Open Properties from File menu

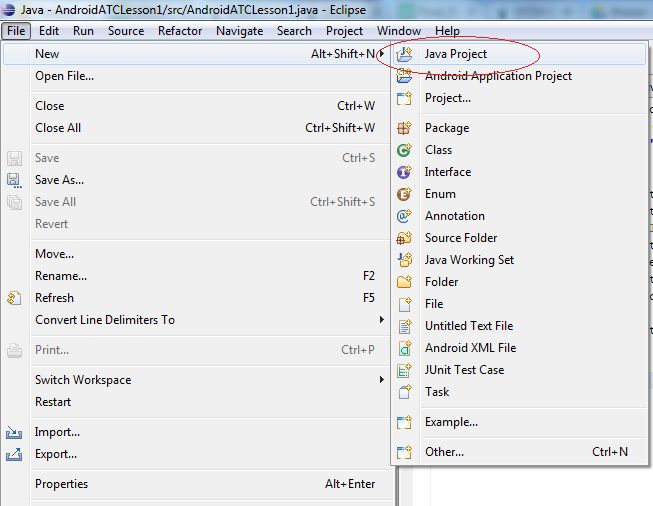pyautogui.click(x=197, y=484)
